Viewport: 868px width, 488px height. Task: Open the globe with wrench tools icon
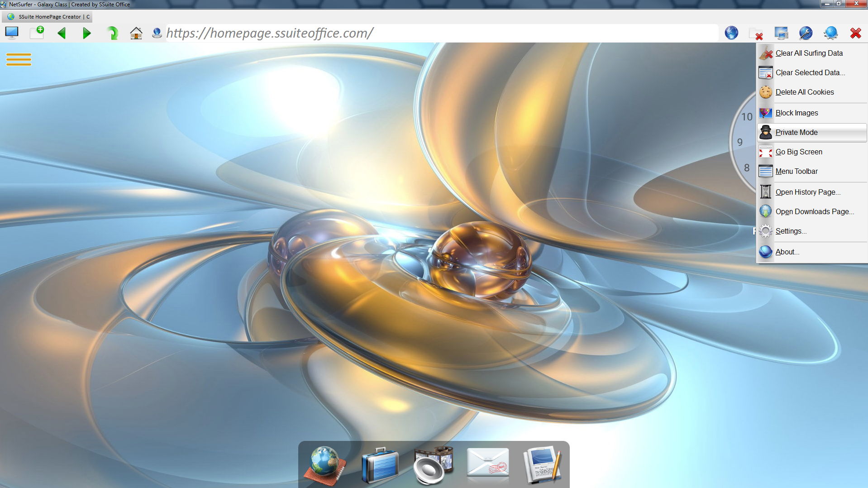pyautogui.click(x=806, y=33)
